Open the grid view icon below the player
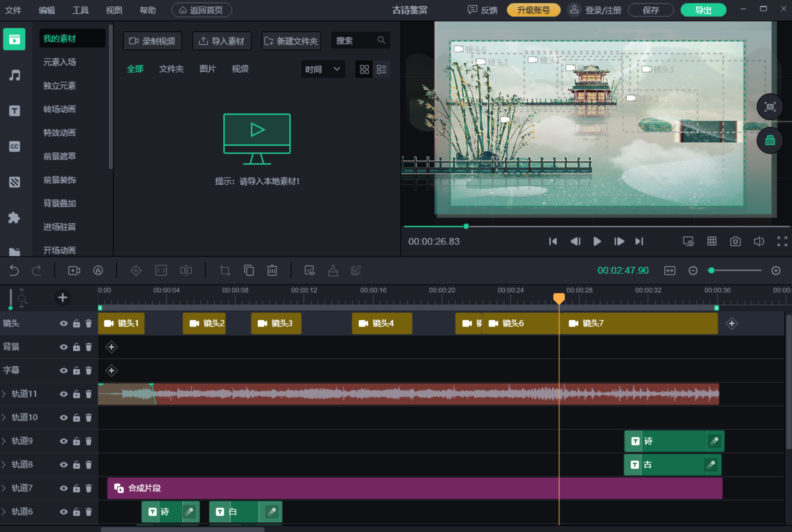The height and width of the screenshot is (532, 792). point(712,241)
